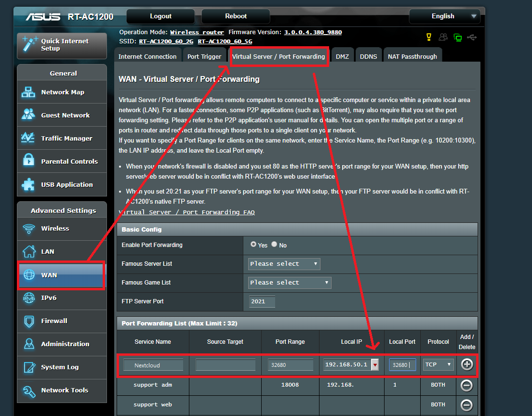Open the Virtual Server / Port Forwarding FAQ link

(x=186, y=212)
